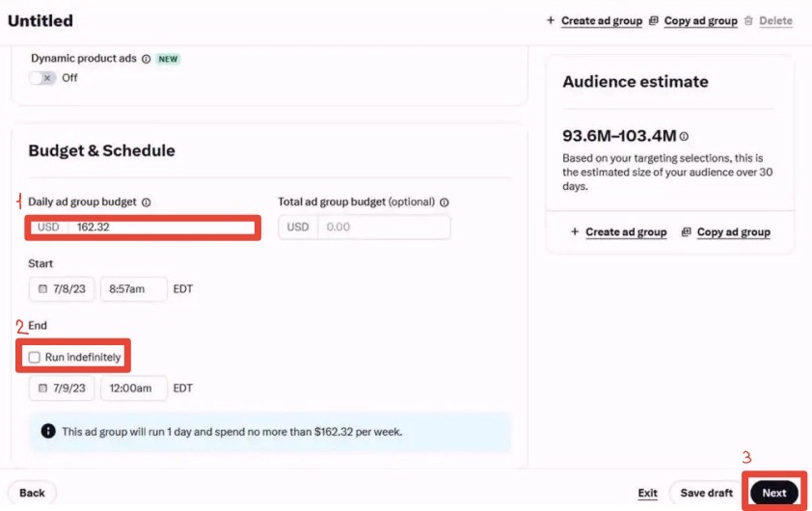
Task: Click the Exit link
Action: 647,493
